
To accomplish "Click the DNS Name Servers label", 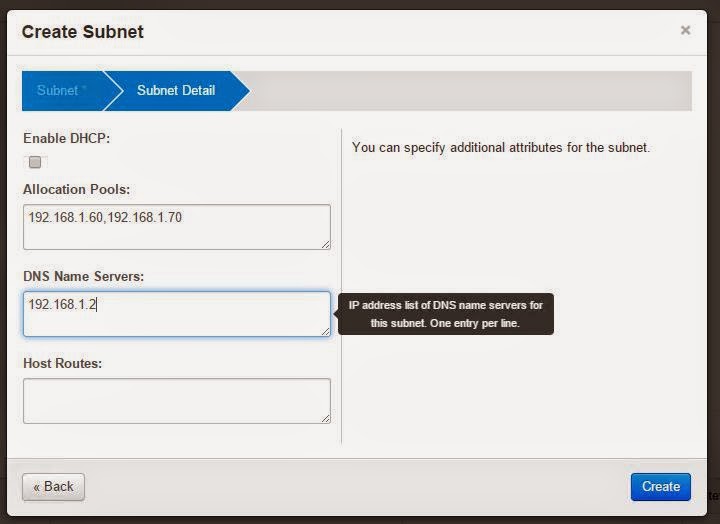I will (84, 276).
